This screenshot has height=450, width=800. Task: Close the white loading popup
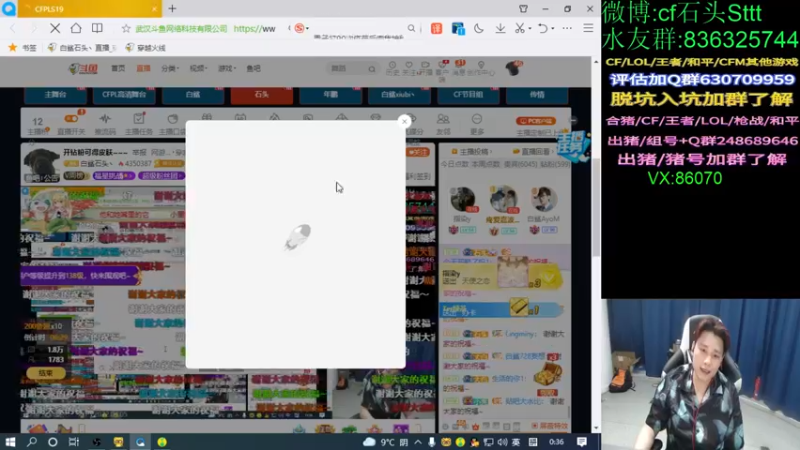(x=404, y=121)
